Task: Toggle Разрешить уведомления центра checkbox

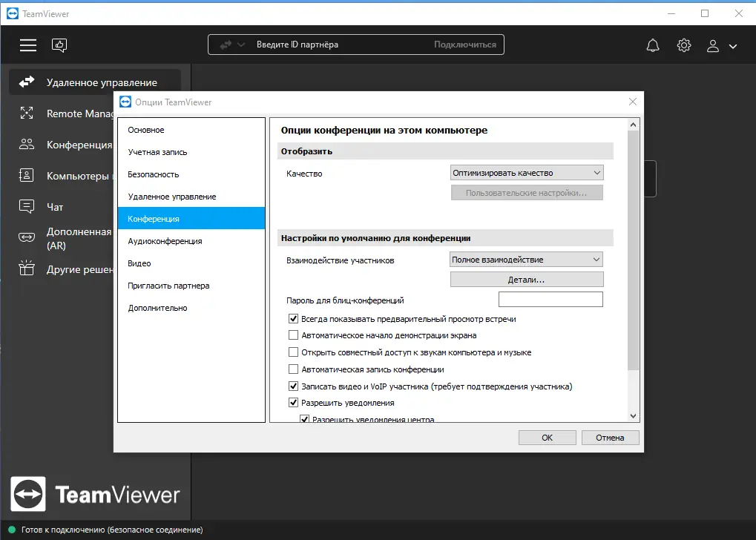Action: click(304, 419)
